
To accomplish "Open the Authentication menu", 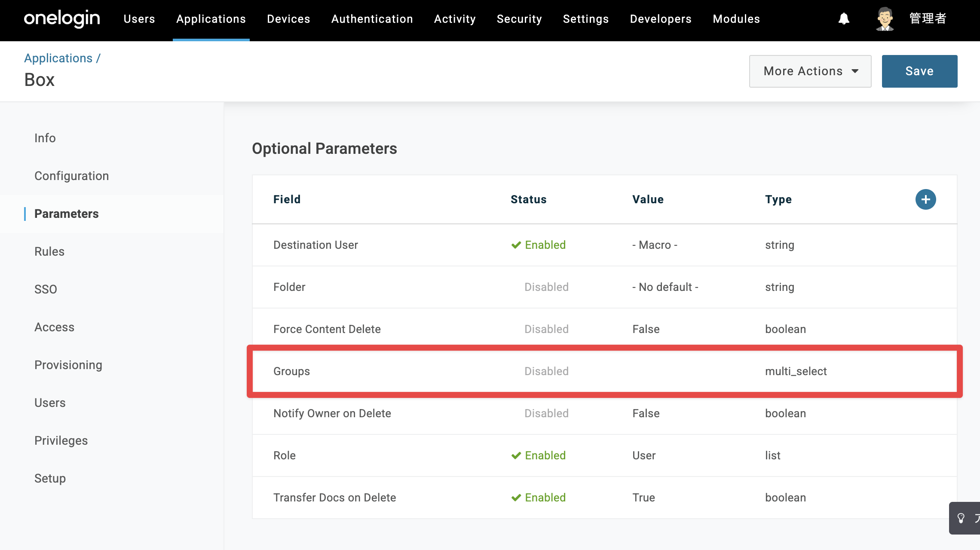I will click(x=372, y=19).
